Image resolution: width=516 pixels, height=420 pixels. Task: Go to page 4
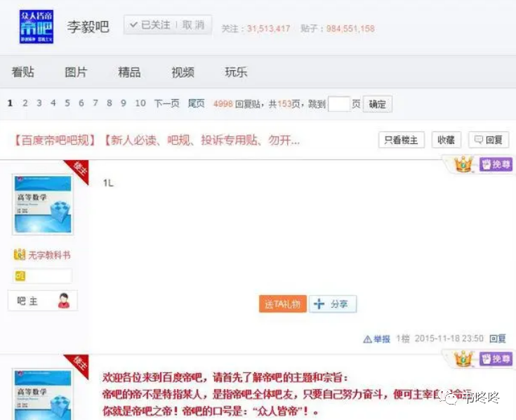pos(53,103)
